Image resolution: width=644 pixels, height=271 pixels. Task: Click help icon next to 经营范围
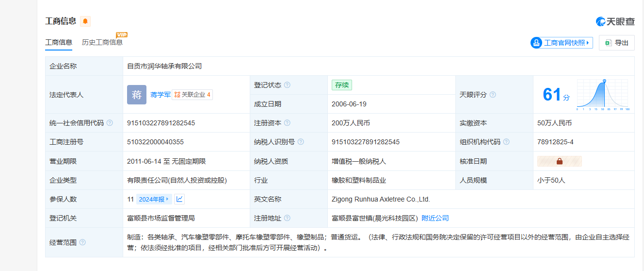point(82,242)
